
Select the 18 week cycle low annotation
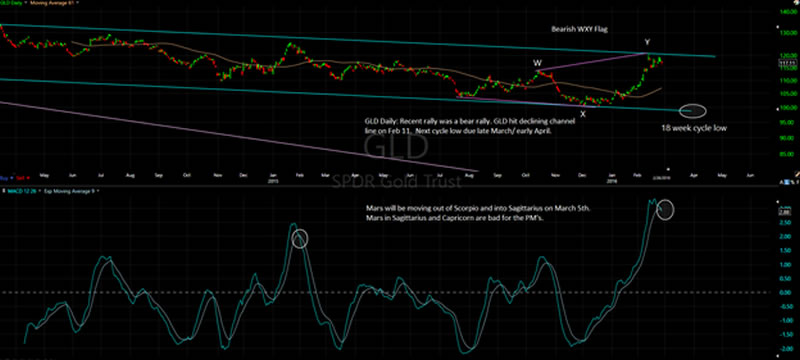(x=694, y=128)
